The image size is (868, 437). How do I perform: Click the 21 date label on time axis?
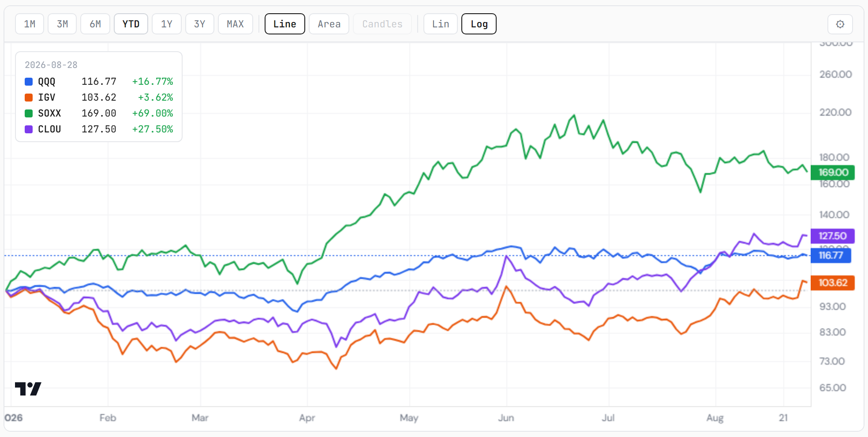pyautogui.click(x=783, y=418)
